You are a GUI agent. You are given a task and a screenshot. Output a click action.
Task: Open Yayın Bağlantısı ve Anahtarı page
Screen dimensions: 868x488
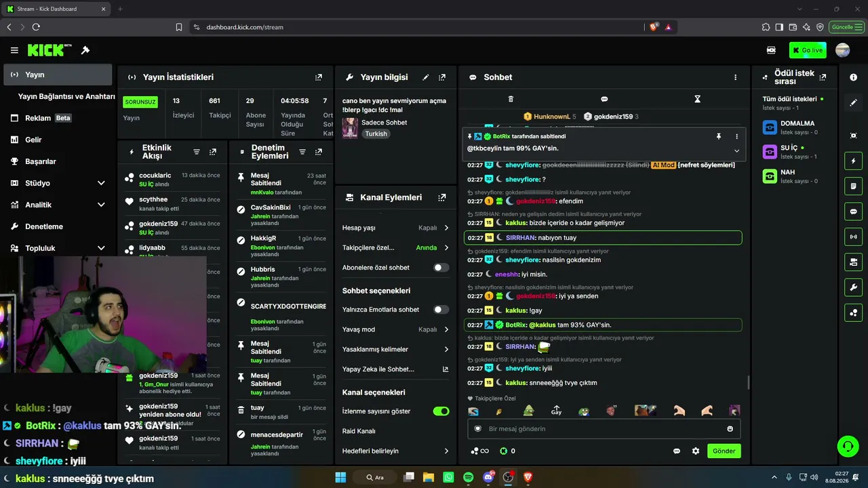[66, 96]
